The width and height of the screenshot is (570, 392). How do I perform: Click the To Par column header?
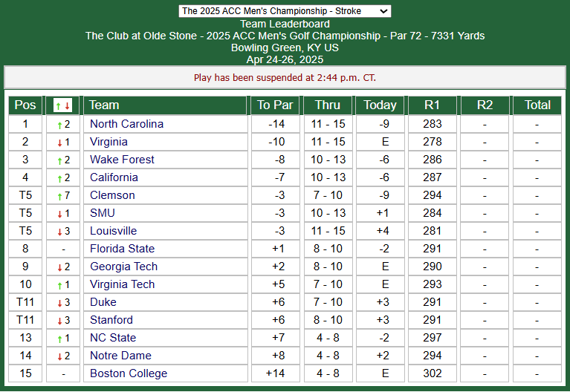(x=275, y=105)
